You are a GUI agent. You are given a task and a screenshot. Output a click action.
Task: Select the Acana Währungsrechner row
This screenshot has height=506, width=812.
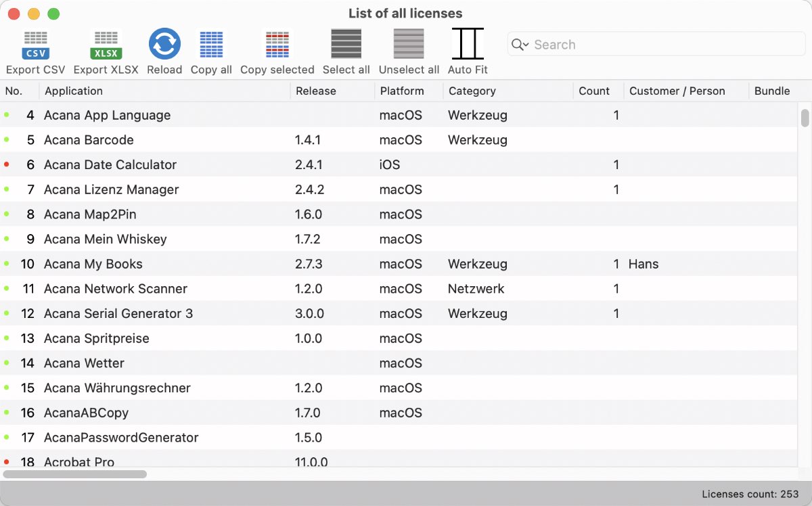coord(399,388)
